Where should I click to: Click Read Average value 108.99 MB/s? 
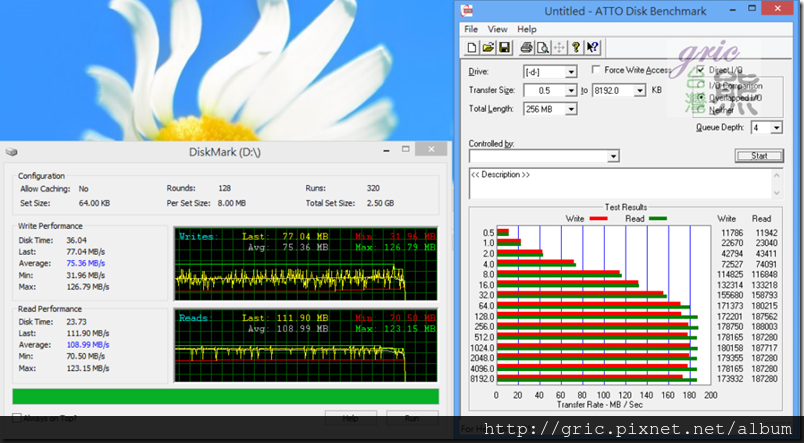(88, 345)
